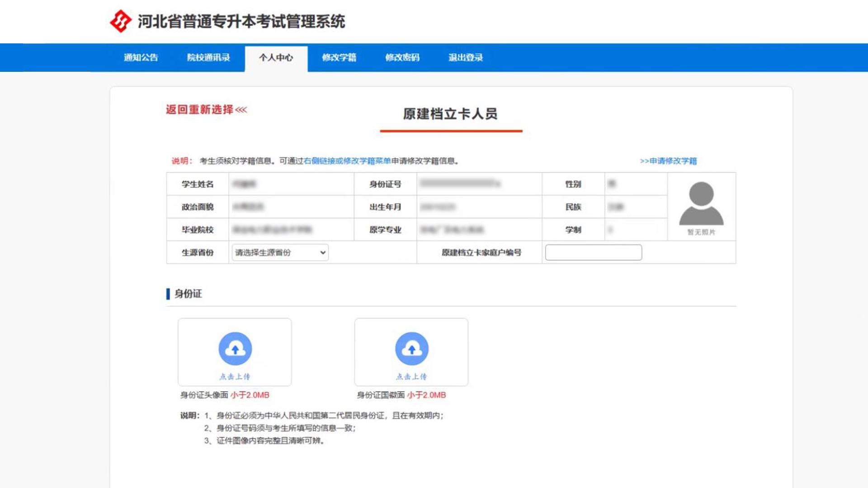Open the 通知公告 tab
This screenshot has height=488, width=868.
[141, 58]
